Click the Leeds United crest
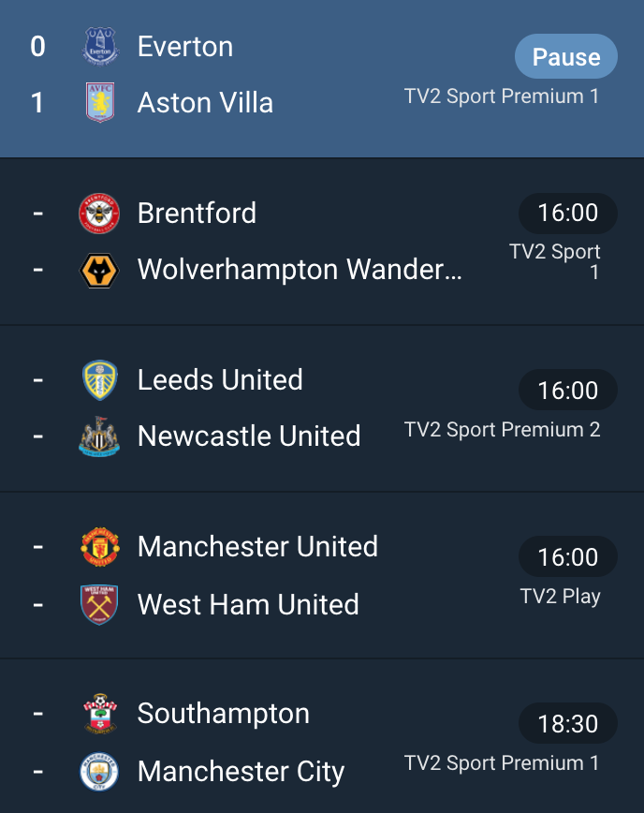 (x=100, y=380)
